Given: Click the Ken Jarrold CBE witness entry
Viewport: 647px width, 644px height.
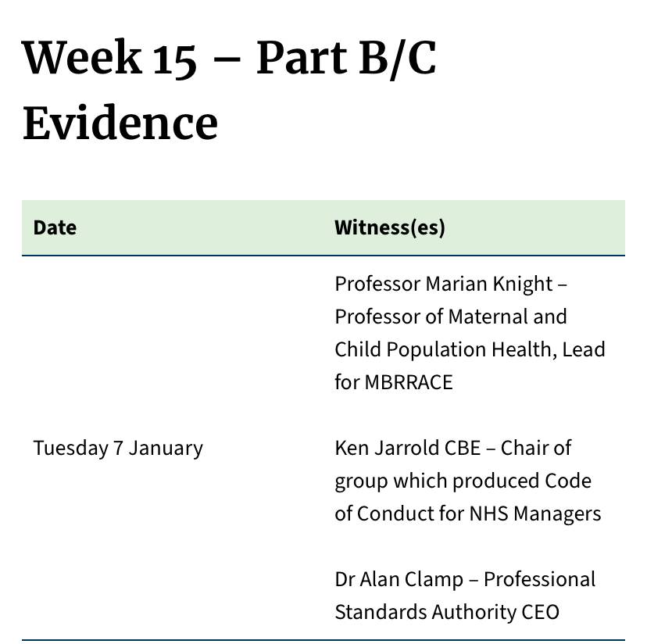Looking at the screenshot, I should pyautogui.click(x=467, y=481).
